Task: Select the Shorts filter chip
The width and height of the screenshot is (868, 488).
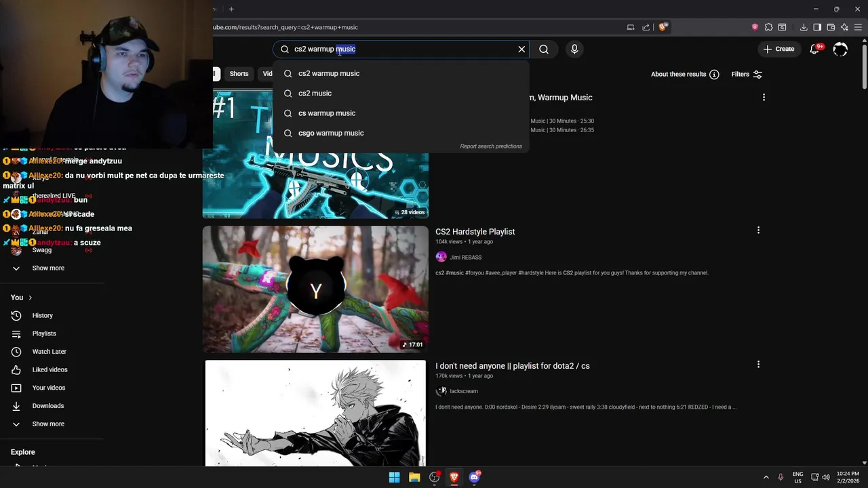Action: (239, 74)
